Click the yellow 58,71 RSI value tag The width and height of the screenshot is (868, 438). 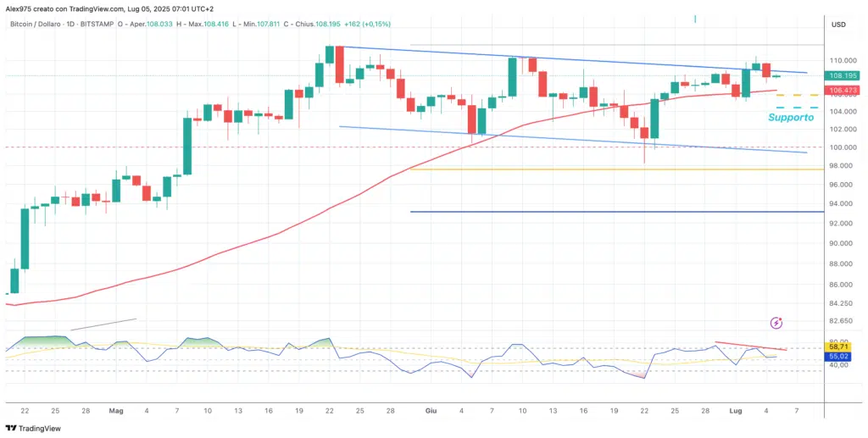pos(837,347)
